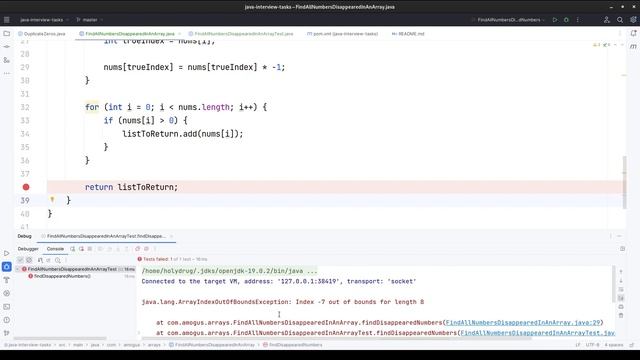Image resolution: width=640 pixels, height=360 pixels.
Task: Click UTF-8 encoding in status bar
Action: (593, 345)
